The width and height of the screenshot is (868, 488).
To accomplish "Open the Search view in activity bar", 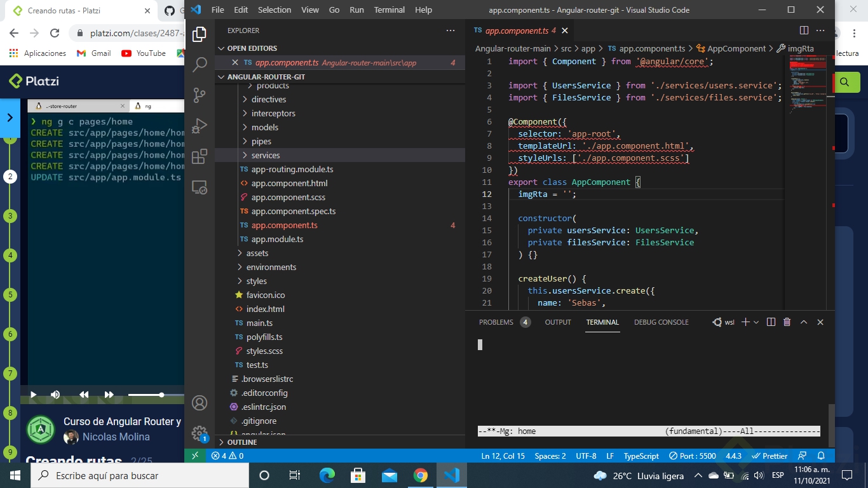I will point(200,64).
